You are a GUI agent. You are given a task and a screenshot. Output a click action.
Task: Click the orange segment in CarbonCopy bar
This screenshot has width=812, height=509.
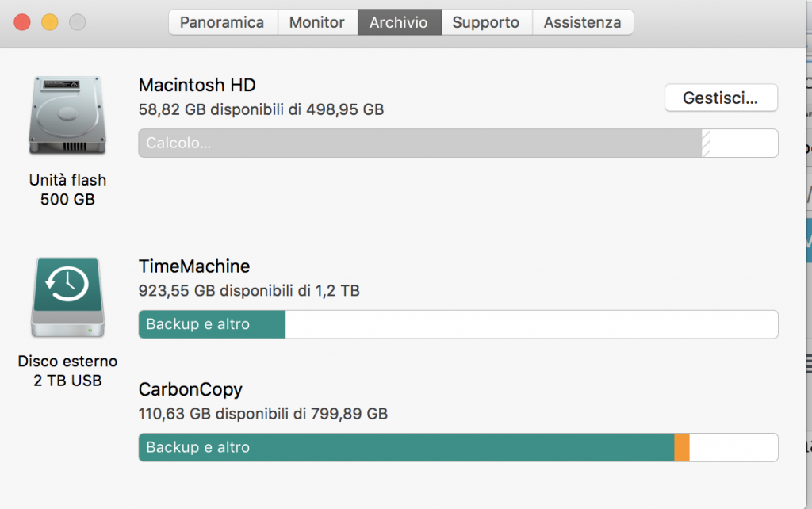[x=682, y=447]
